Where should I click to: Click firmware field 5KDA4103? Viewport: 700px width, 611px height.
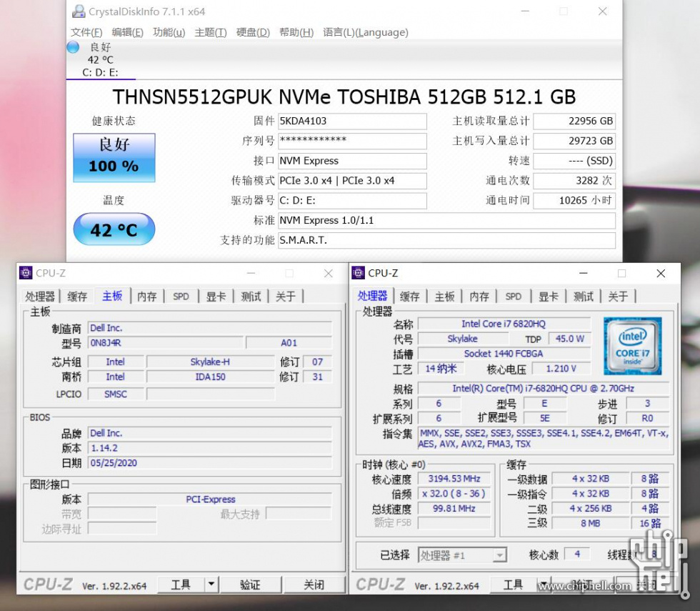point(352,121)
